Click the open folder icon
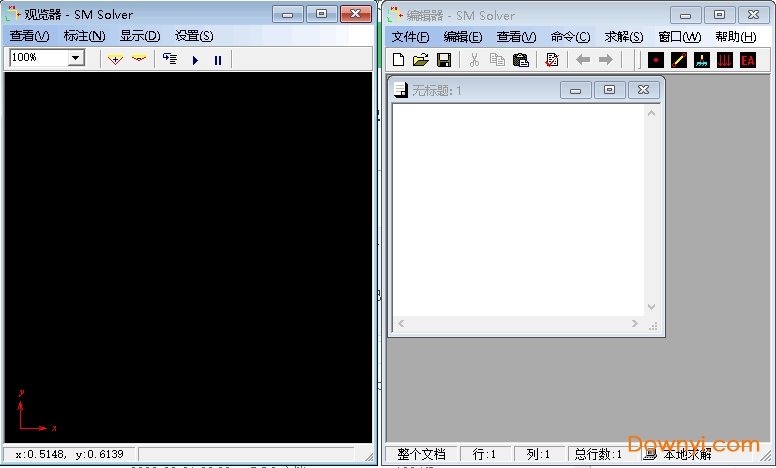 click(x=421, y=60)
